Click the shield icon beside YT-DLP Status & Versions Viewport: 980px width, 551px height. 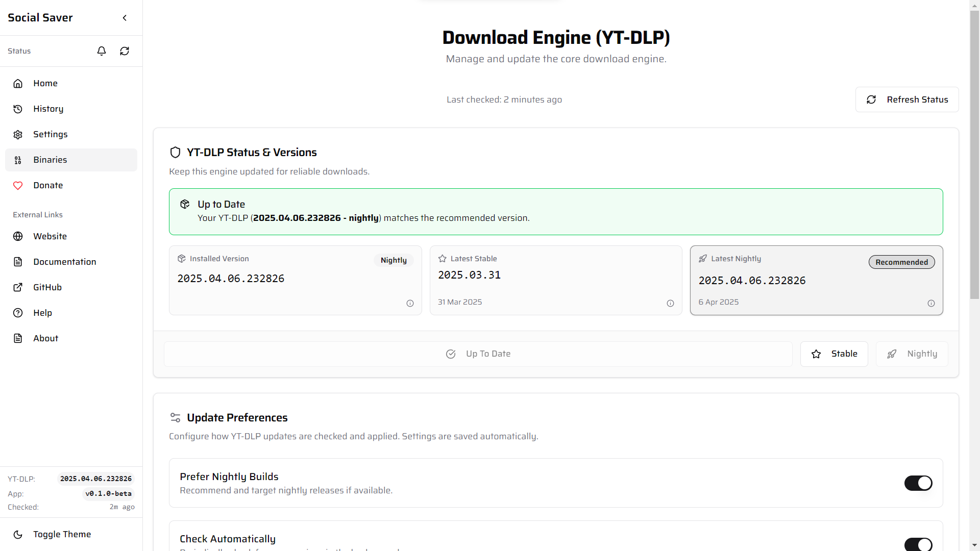(175, 152)
